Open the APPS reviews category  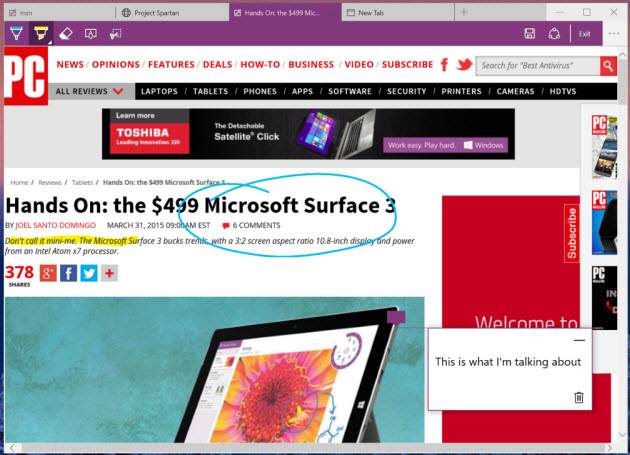tap(302, 91)
